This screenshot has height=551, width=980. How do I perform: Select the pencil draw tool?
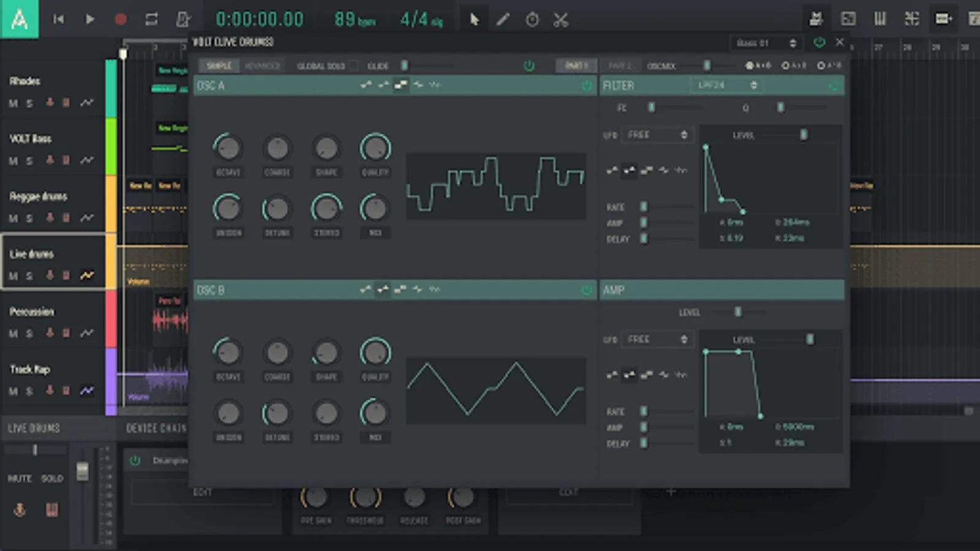coord(503,20)
